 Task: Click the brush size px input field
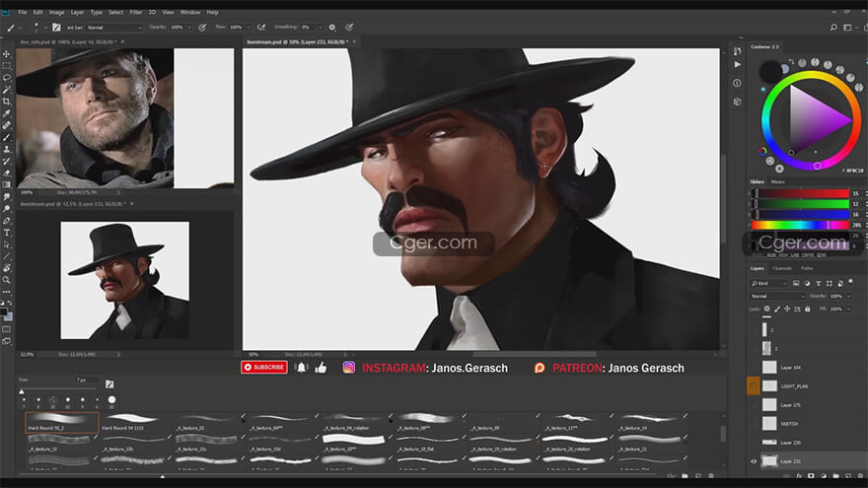(87, 380)
